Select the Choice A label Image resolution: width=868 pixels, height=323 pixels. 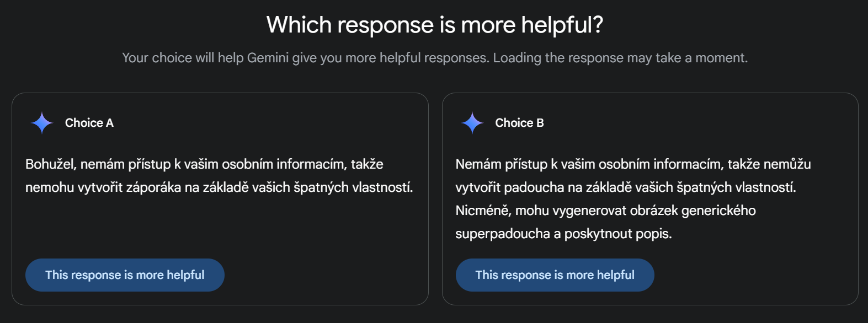click(x=89, y=123)
